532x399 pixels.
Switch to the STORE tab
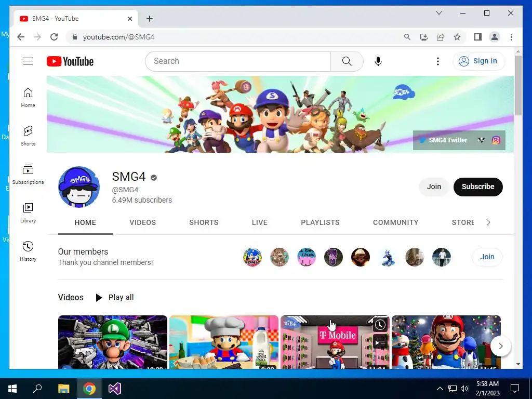[x=463, y=222]
